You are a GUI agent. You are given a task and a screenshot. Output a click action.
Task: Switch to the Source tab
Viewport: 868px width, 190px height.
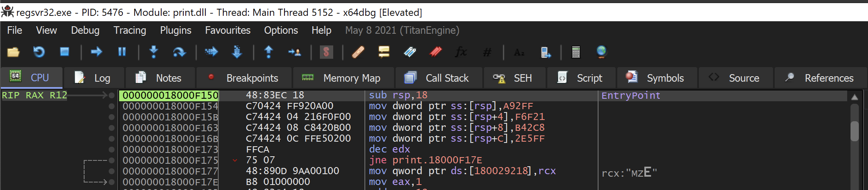736,78
